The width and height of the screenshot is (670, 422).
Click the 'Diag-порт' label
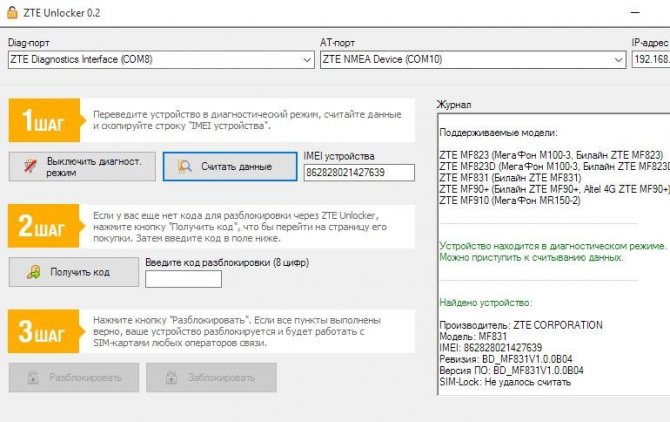point(29,43)
